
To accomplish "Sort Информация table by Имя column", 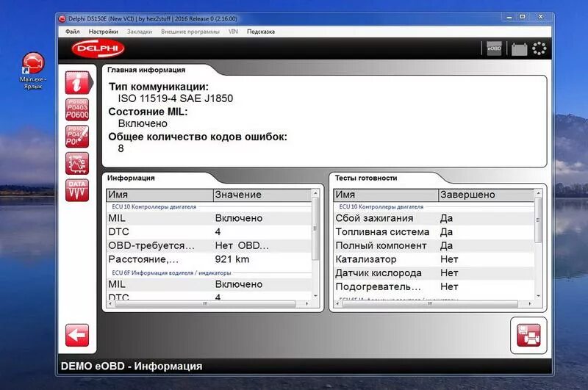I will click(x=160, y=195).
